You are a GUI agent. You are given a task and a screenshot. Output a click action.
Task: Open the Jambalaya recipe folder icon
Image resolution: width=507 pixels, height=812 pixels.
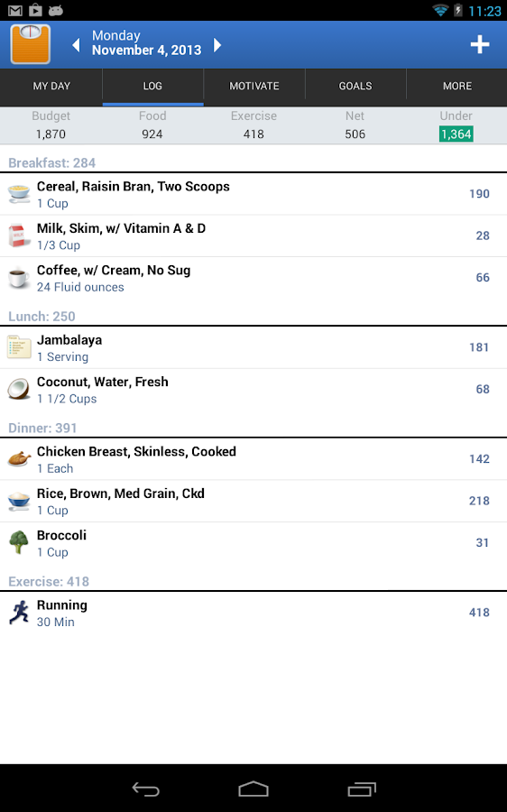[19, 347]
